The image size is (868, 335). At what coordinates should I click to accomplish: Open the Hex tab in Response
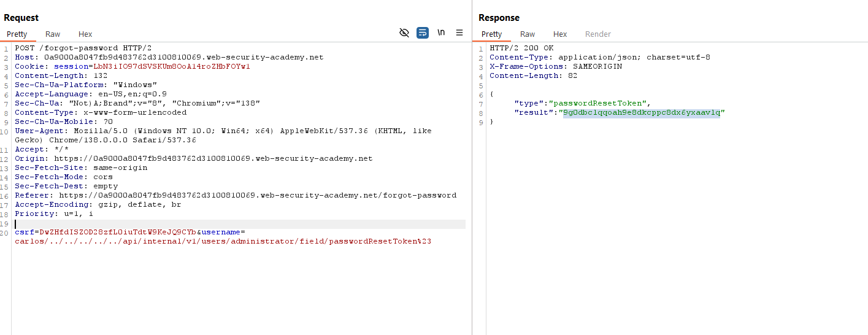pyautogui.click(x=560, y=34)
